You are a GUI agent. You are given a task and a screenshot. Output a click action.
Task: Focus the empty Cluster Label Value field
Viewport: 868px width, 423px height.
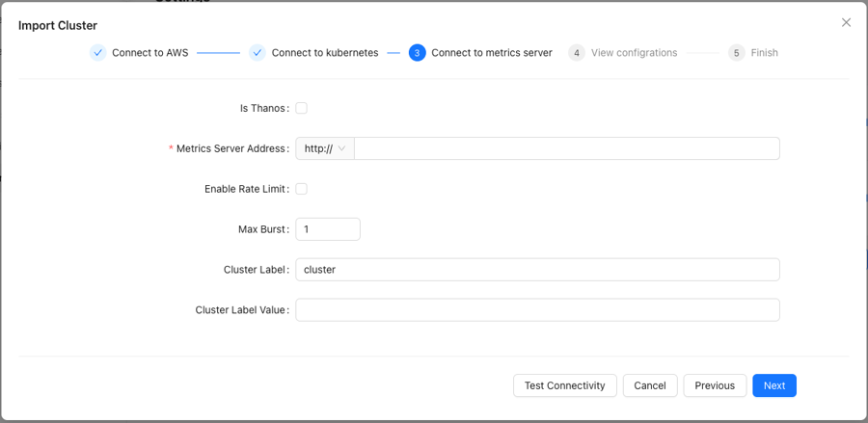pyautogui.click(x=537, y=310)
